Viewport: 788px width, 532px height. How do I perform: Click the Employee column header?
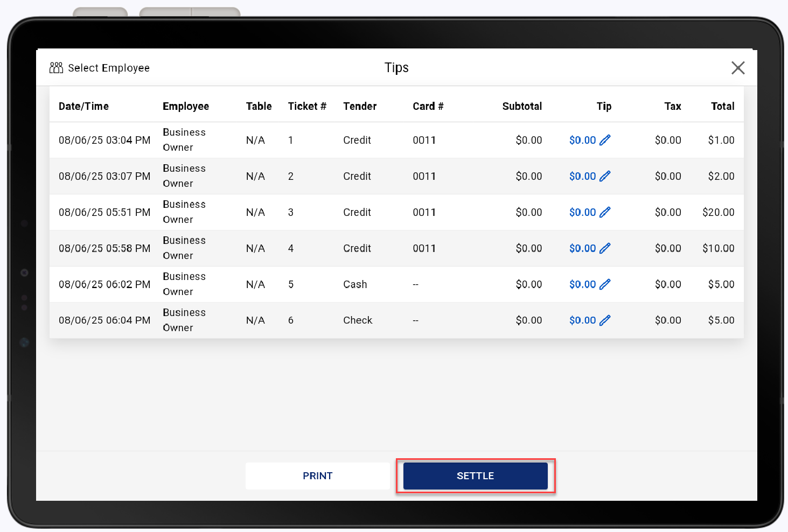[186, 106]
